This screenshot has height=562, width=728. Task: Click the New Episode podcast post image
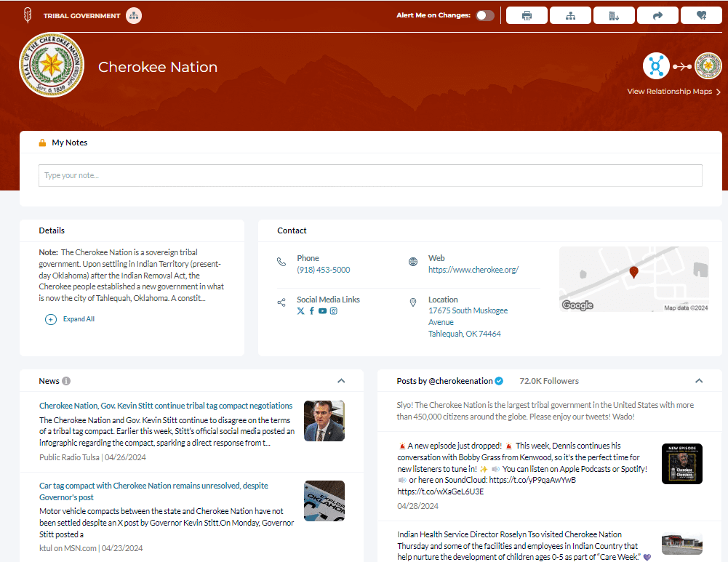point(681,464)
